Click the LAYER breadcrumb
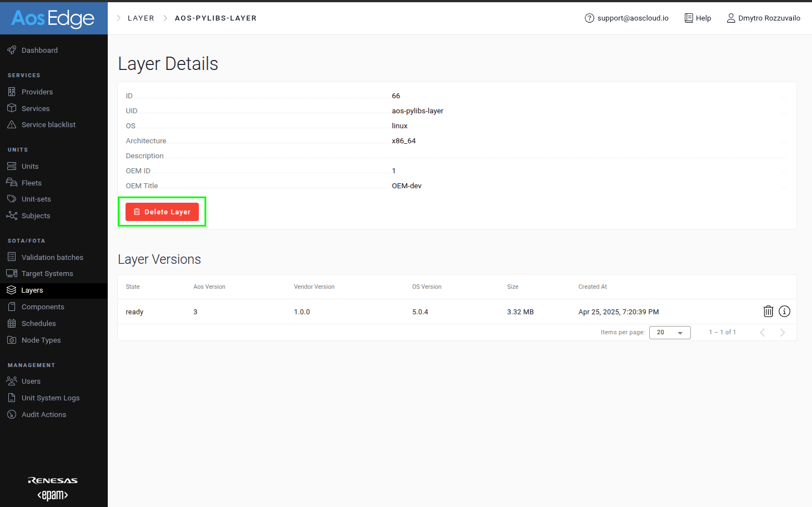 (141, 18)
